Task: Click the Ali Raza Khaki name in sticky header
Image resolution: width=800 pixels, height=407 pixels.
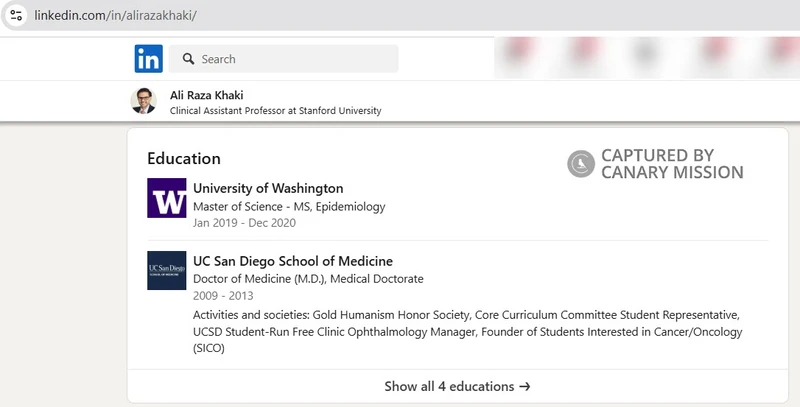Action: [x=207, y=95]
